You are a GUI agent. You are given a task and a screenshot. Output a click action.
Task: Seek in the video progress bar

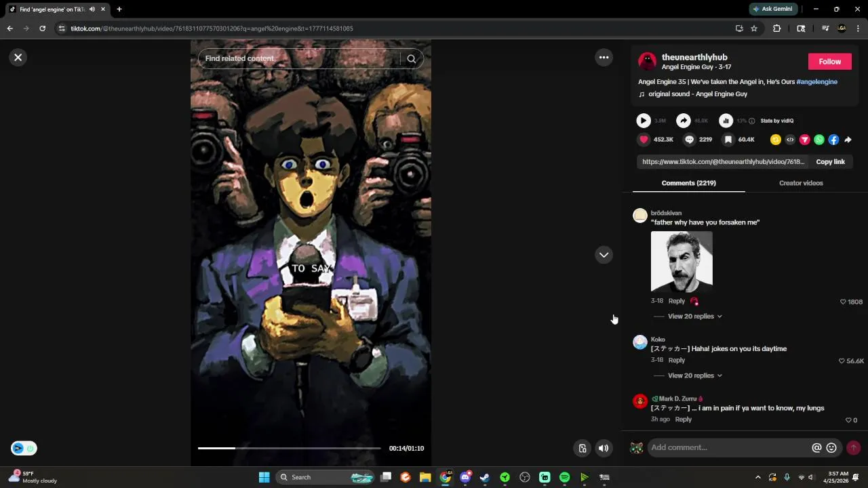(290, 448)
